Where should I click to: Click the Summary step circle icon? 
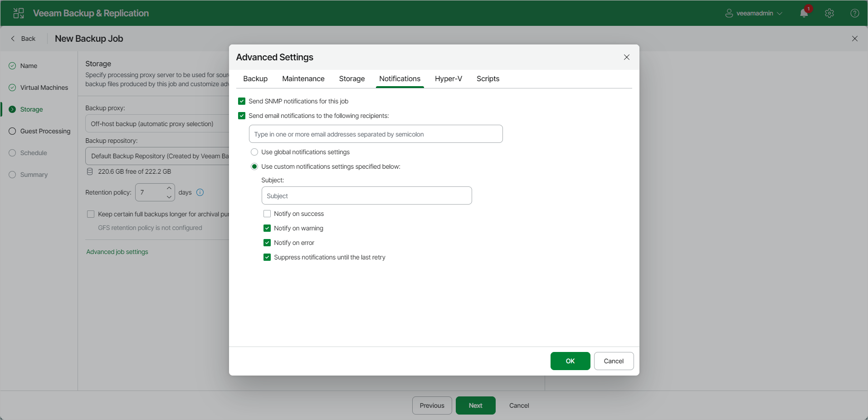(x=12, y=175)
